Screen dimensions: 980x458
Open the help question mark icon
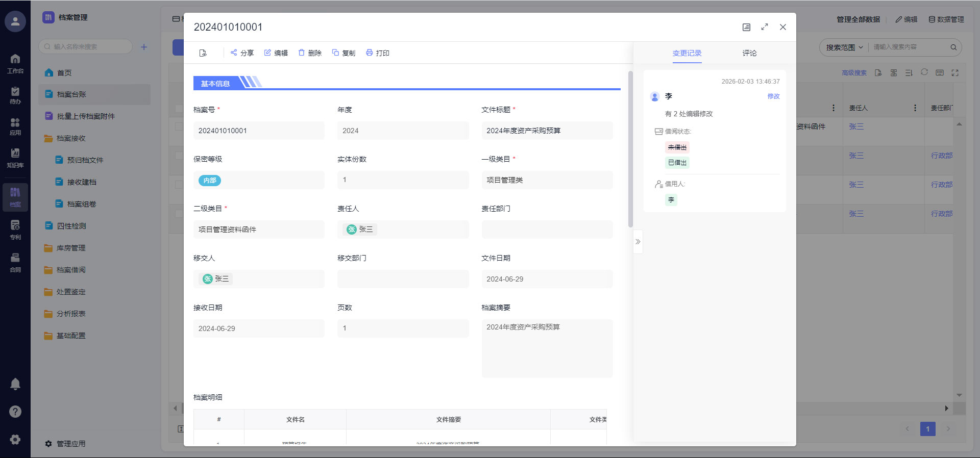(15, 412)
